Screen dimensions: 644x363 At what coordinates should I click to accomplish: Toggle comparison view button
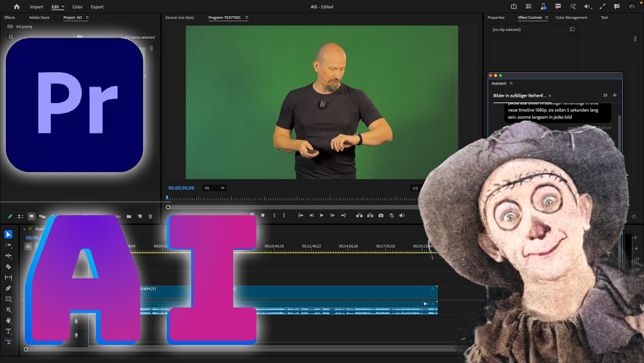(x=392, y=215)
